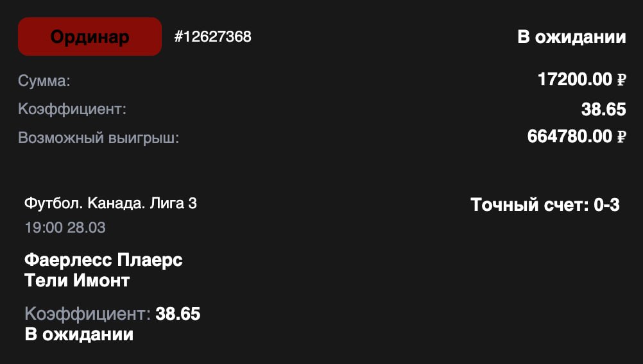Select the top-right 38.65 coefficient value
Screen dimensions: 643x364
(x=603, y=109)
